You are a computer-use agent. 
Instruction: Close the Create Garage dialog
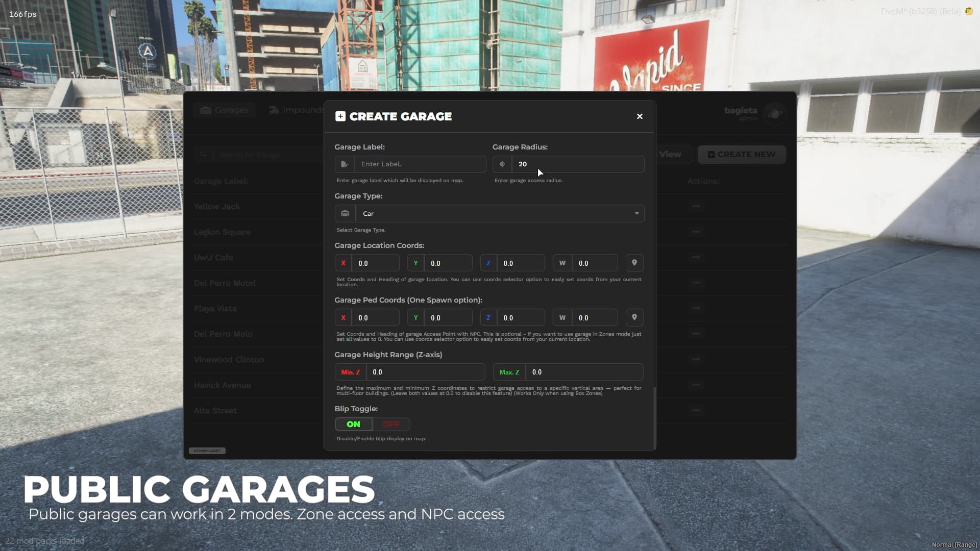click(x=640, y=116)
